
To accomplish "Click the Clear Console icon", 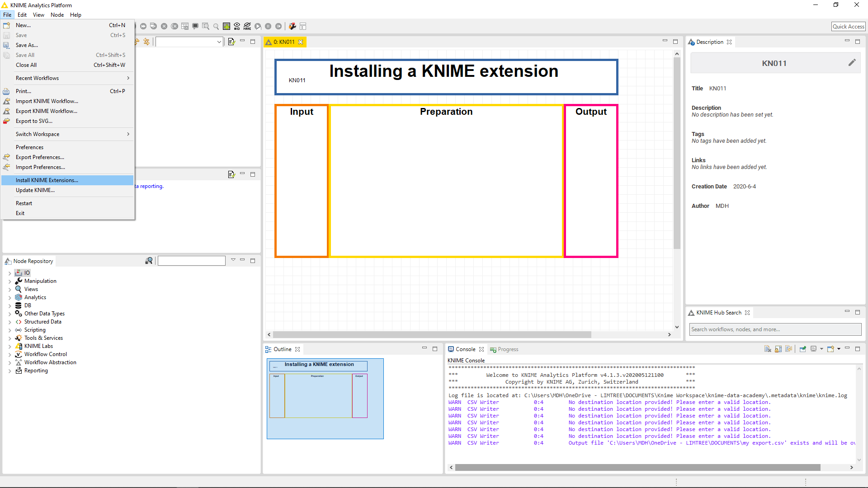I will click(x=768, y=349).
